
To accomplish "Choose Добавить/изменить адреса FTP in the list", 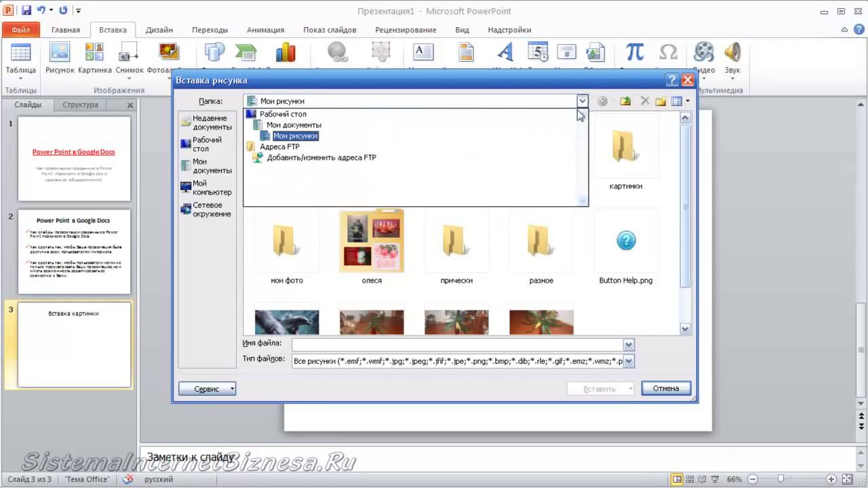I will 321,157.
